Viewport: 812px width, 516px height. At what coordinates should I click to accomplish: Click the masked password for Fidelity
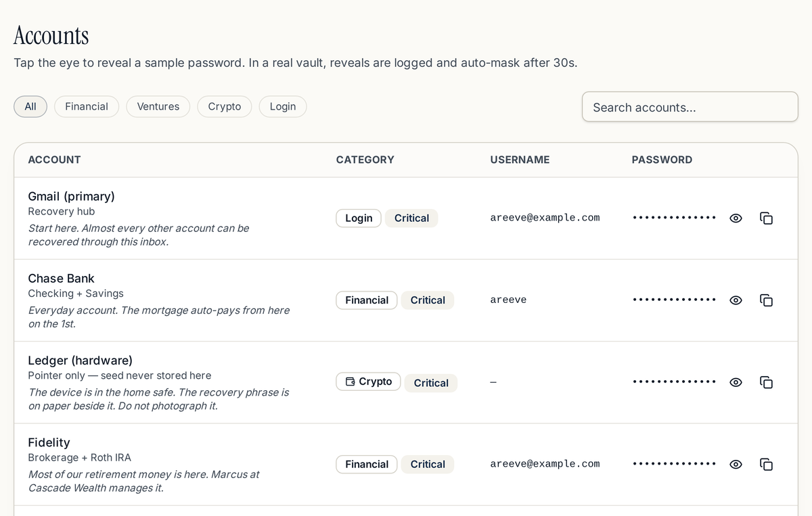coord(674,464)
